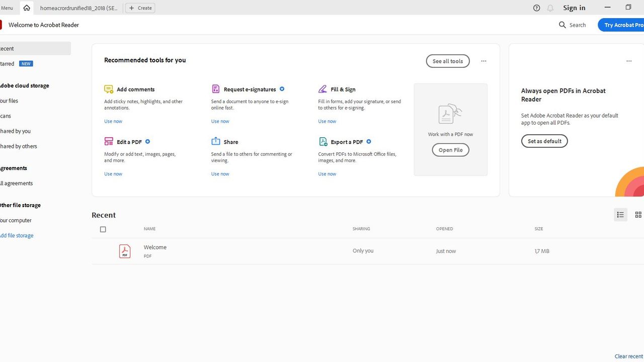This screenshot has height=362, width=644.
Task: Click Use now under Add comments
Action: click(x=113, y=121)
